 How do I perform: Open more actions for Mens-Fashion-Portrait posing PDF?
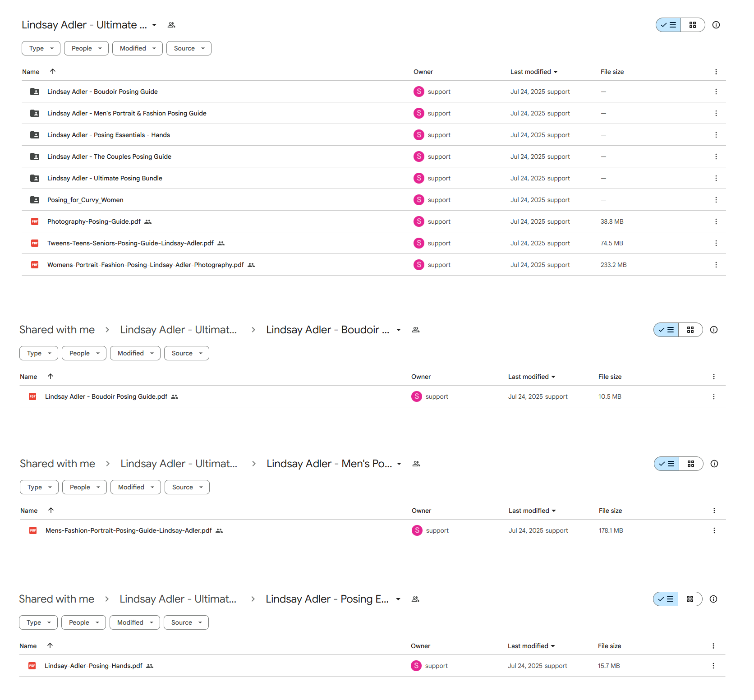(714, 530)
